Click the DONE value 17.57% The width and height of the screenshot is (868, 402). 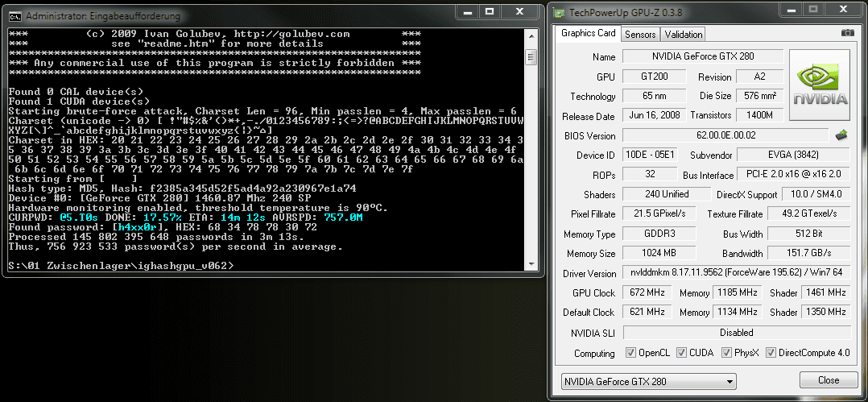click(x=162, y=218)
